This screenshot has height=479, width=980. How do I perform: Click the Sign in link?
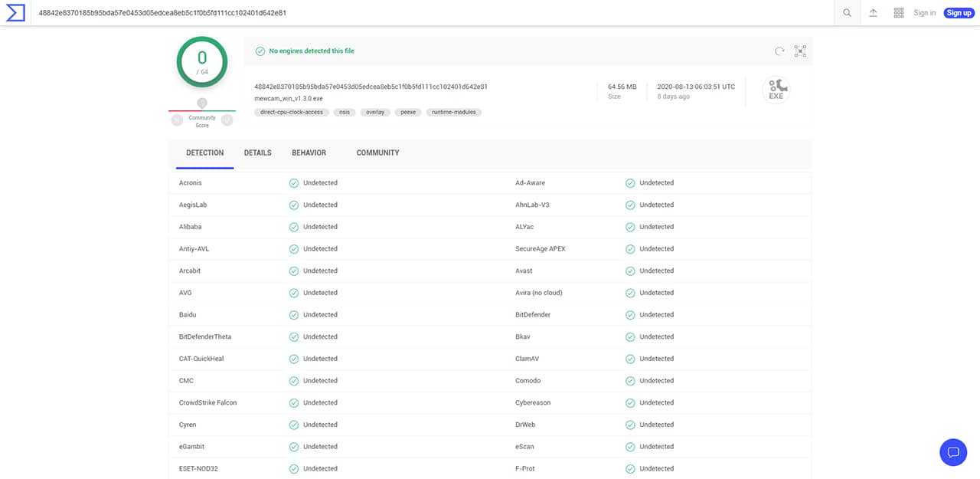[x=925, y=13]
